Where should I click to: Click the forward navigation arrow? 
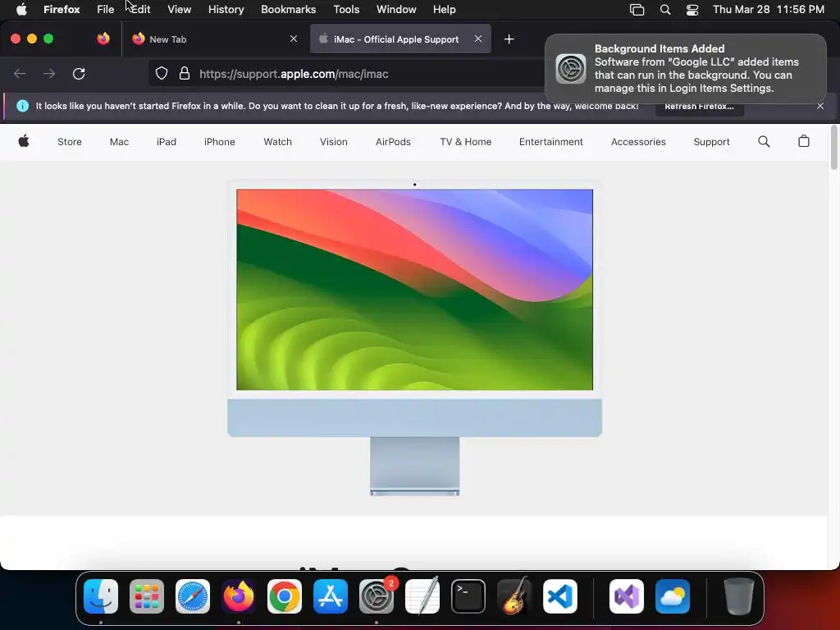click(49, 73)
